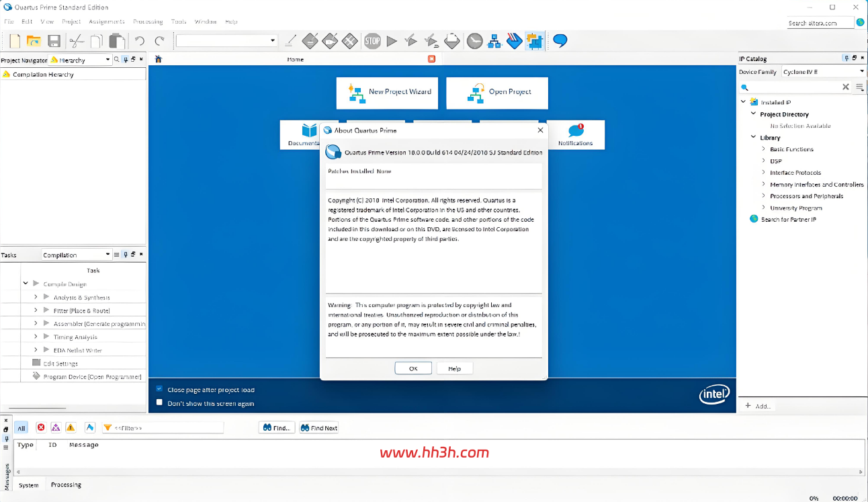
Task: Click the error filter icon in Messages
Action: pos(41,427)
